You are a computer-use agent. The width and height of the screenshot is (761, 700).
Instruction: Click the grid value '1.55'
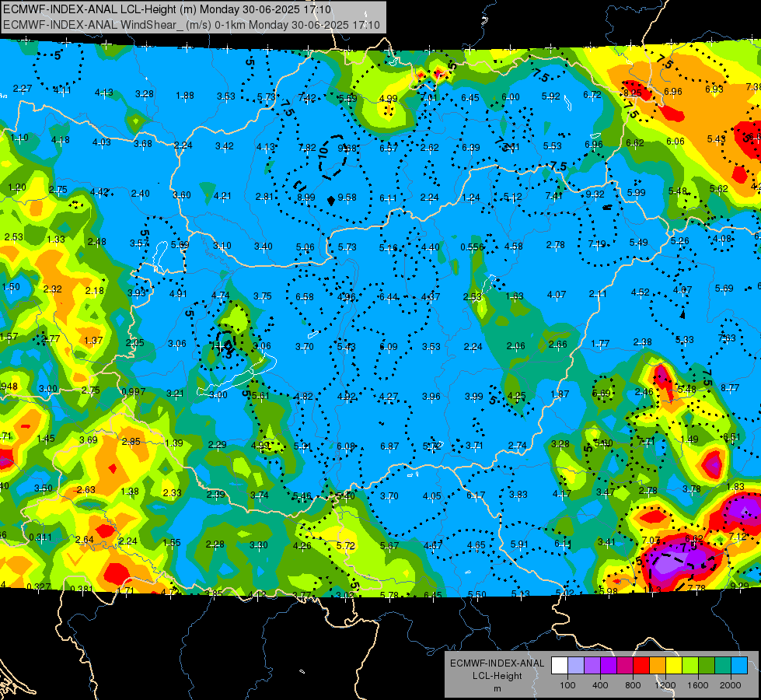(172, 543)
